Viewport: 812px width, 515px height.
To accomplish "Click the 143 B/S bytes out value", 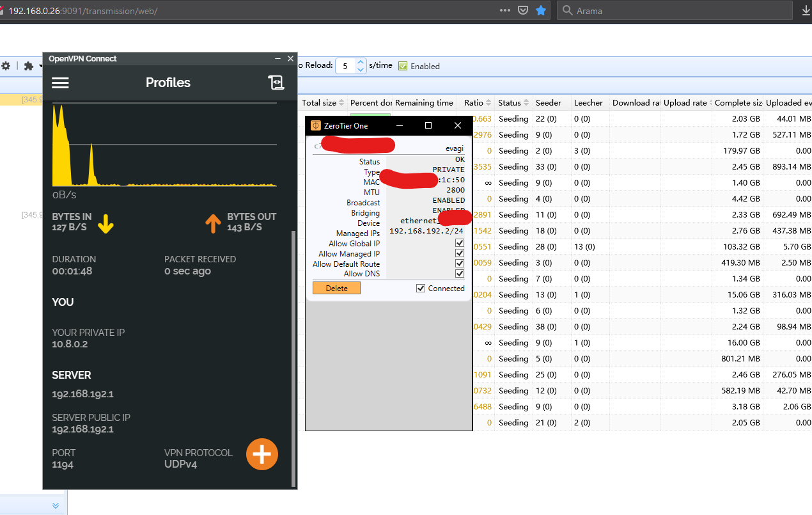I will coord(245,227).
